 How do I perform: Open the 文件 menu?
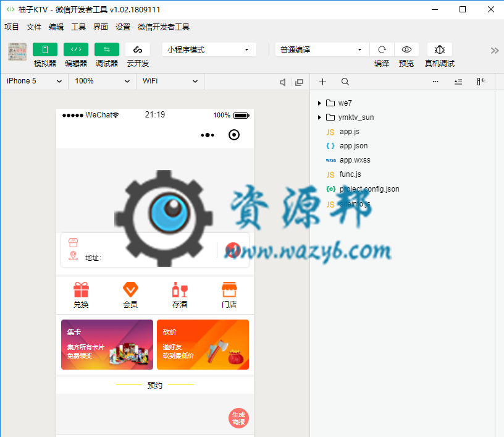[x=34, y=27]
